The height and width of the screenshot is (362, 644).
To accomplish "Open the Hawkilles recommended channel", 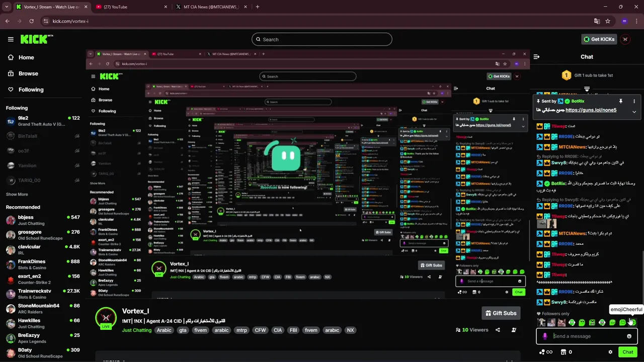I will click(x=43, y=323).
